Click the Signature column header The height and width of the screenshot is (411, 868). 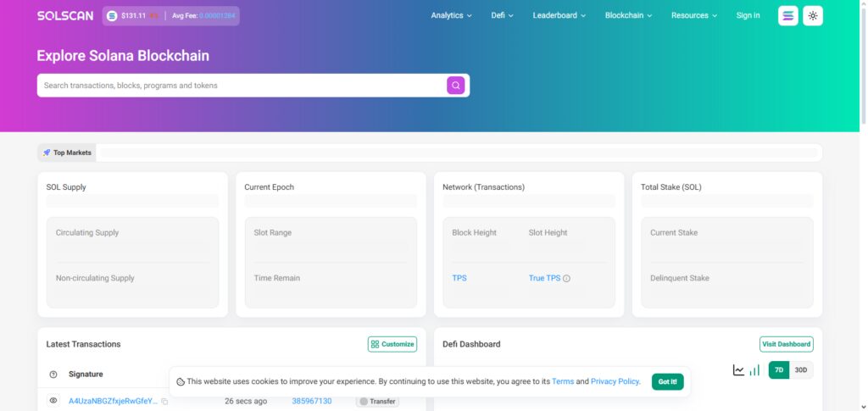click(86, 375)
